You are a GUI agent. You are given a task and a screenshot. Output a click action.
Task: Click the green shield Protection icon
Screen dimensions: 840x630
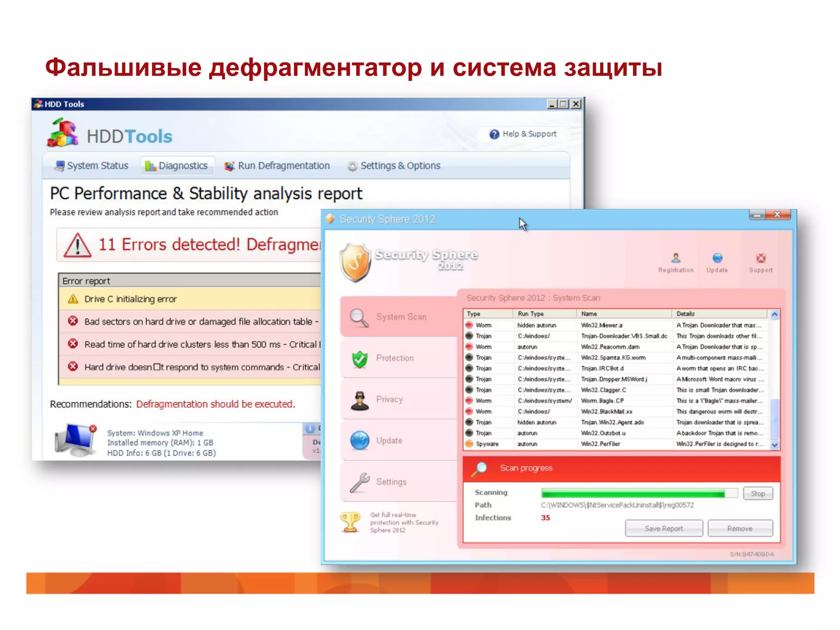click(360, 359)
